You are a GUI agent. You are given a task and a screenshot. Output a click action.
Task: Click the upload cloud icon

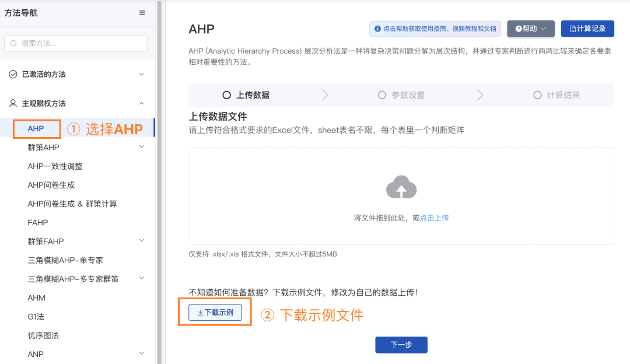pos(401,186)
